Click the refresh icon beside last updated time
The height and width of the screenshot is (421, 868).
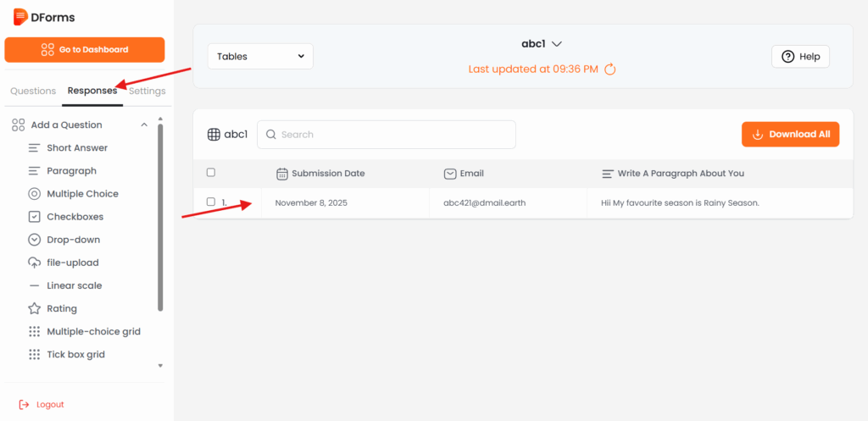click(609, 69)
